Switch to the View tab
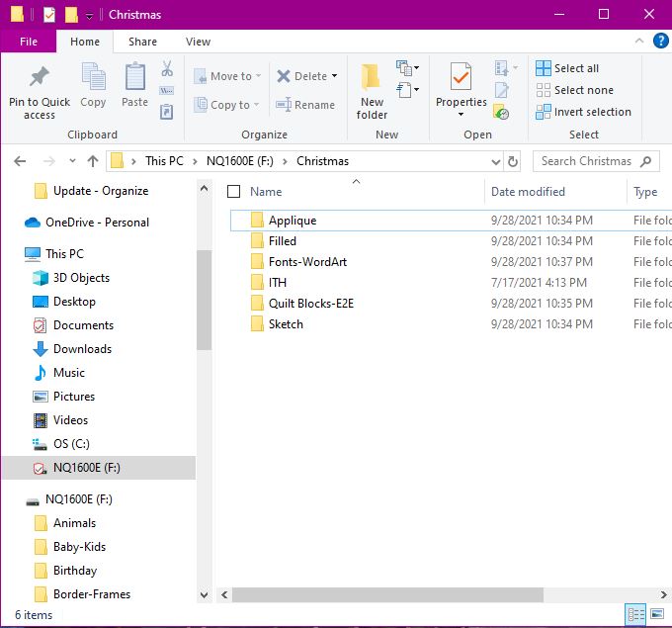672x628 pixels. pyautogui.click(x=198, y=42)
